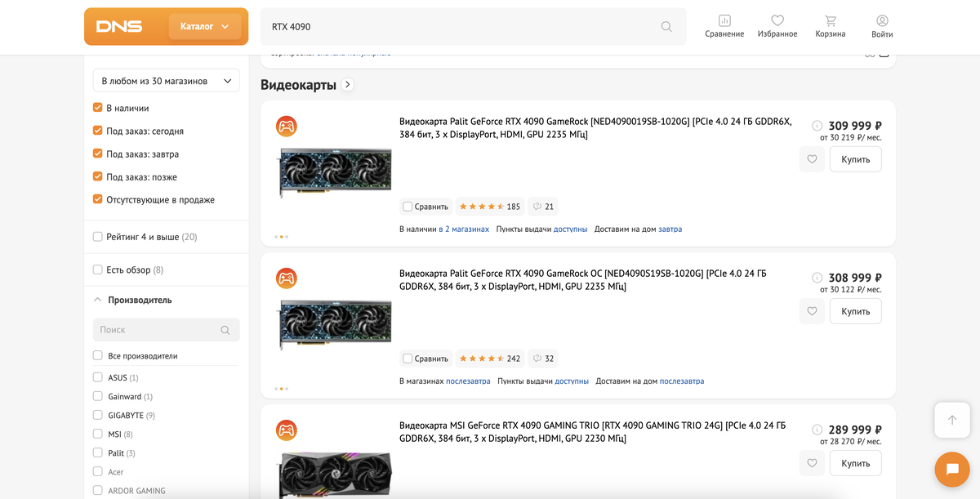The image size is (980, 499).
Task: Check ASUS manufacturer filter
Action: point(98,377)
